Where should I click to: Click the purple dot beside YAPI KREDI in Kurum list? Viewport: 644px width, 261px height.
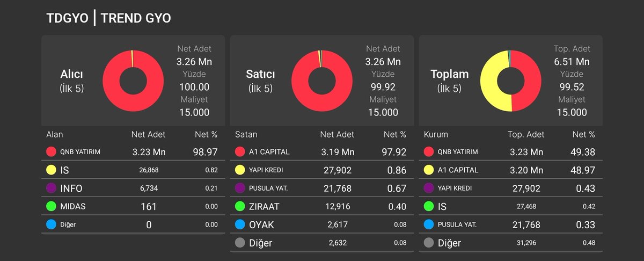(x=429, y=189)
